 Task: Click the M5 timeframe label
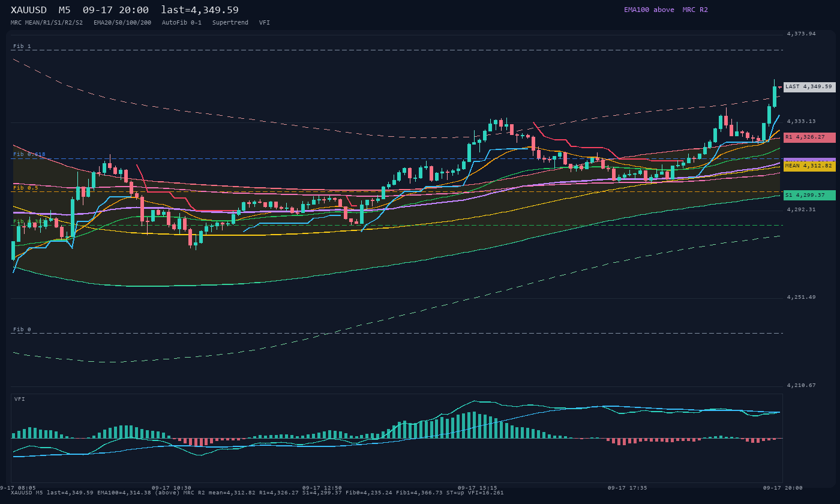[x=65, y=10]
